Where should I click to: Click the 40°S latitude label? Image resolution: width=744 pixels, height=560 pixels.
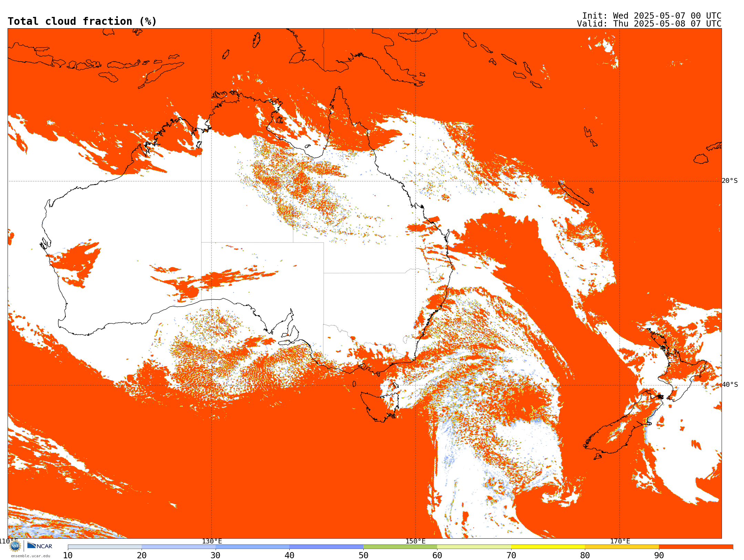pyautogui.click(x=730, y=385)
